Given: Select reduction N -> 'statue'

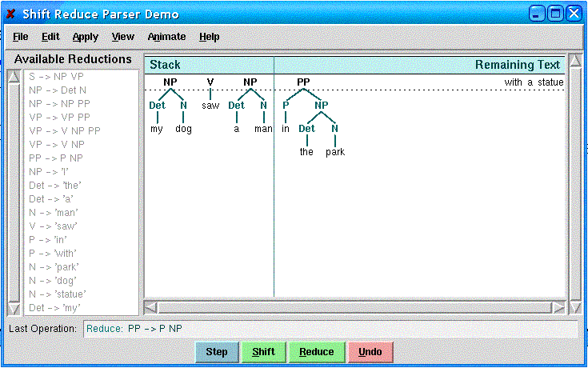Looking at the screenshot, I should 58,294.
